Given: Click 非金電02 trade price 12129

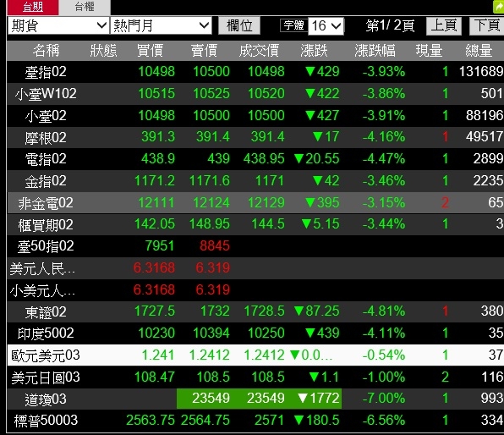Looking at the screenshot, I should coord(266,202).
